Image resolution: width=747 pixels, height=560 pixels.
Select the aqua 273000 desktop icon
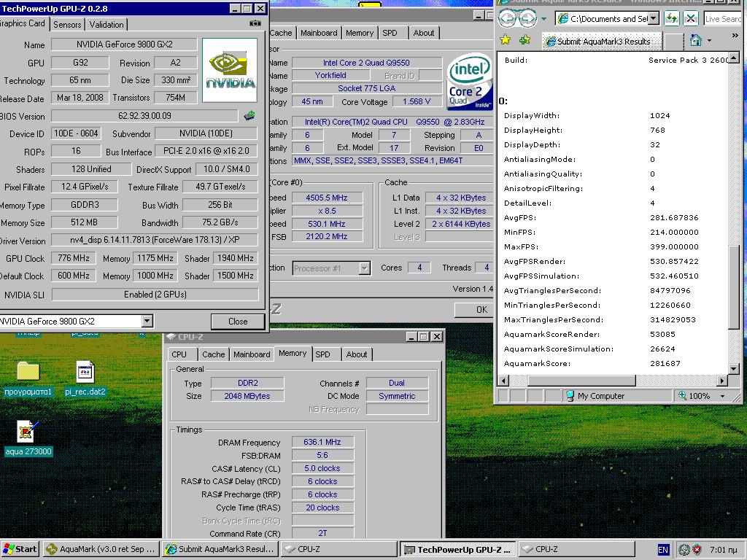click(27, 432)
